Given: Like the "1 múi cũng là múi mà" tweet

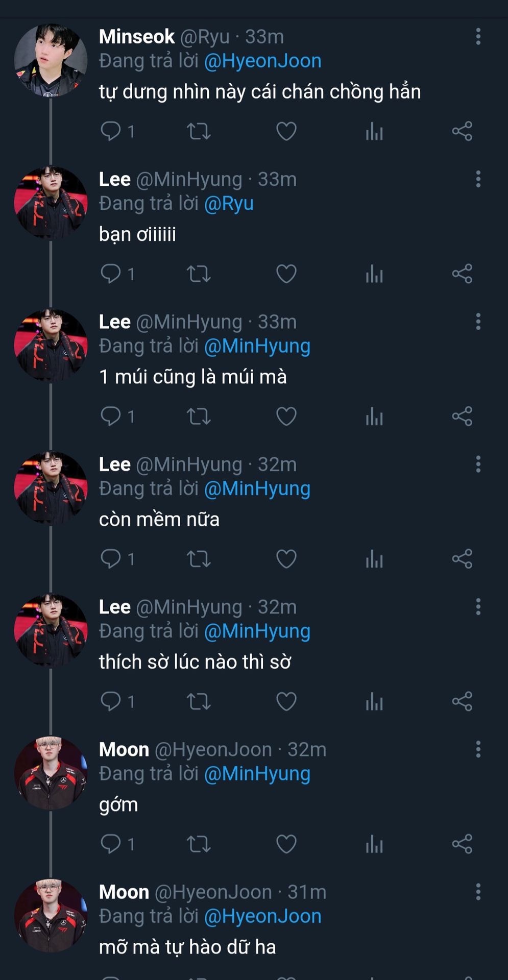Looking at the screenshot, I should pos(286,416).
